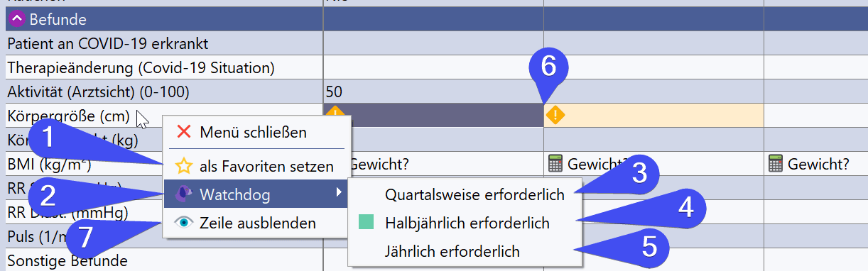Click the calculator icon in the rightmost BMI cell
This screenshot has width=868, height=271.
point(776,165)
